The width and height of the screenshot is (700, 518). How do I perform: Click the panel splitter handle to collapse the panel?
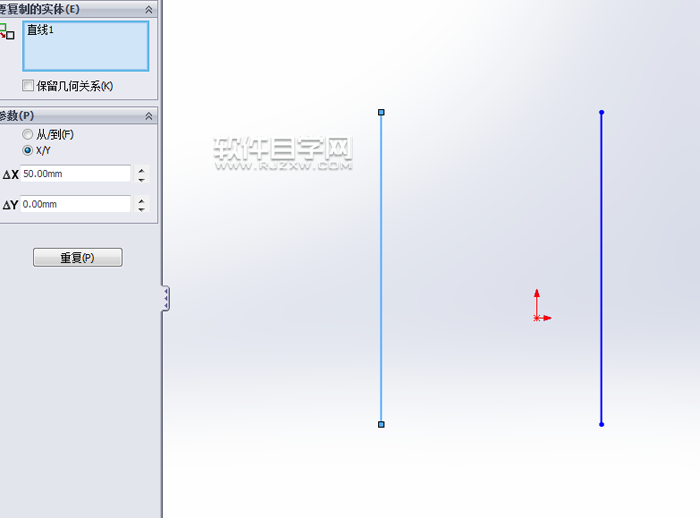[x=166, y=298]
